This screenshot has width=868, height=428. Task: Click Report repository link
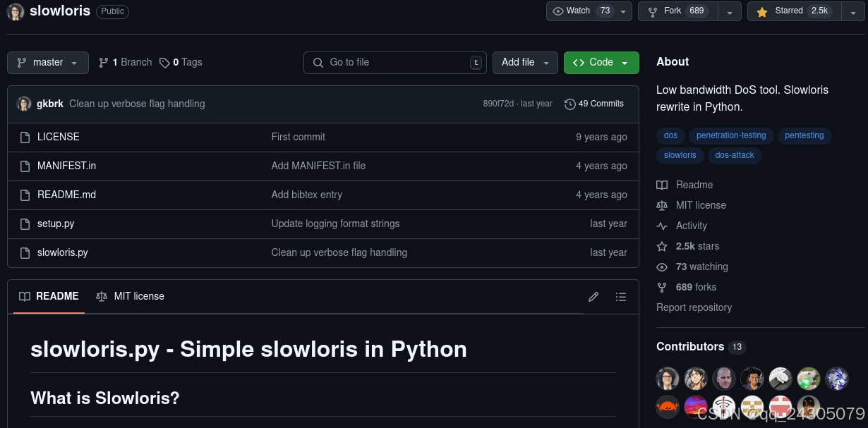click(x=694, y=307)
